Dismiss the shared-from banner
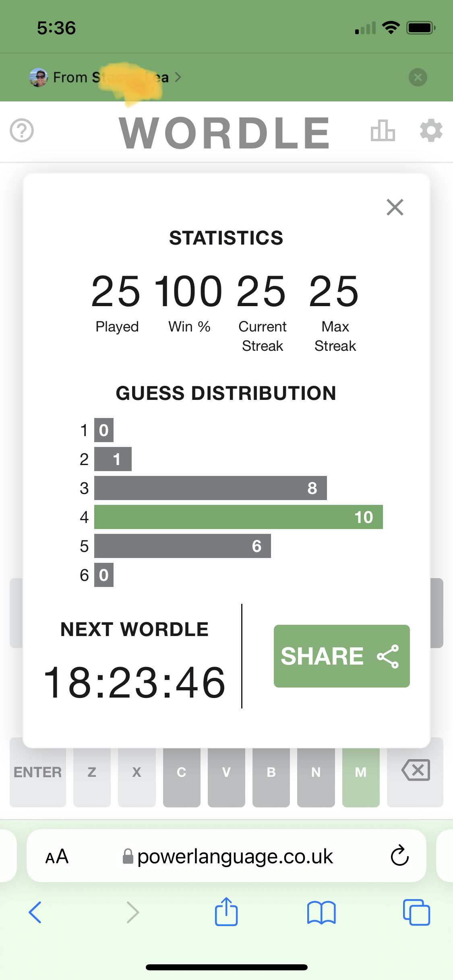Screen dimensions: 453x980 click(x=418, y=77)
